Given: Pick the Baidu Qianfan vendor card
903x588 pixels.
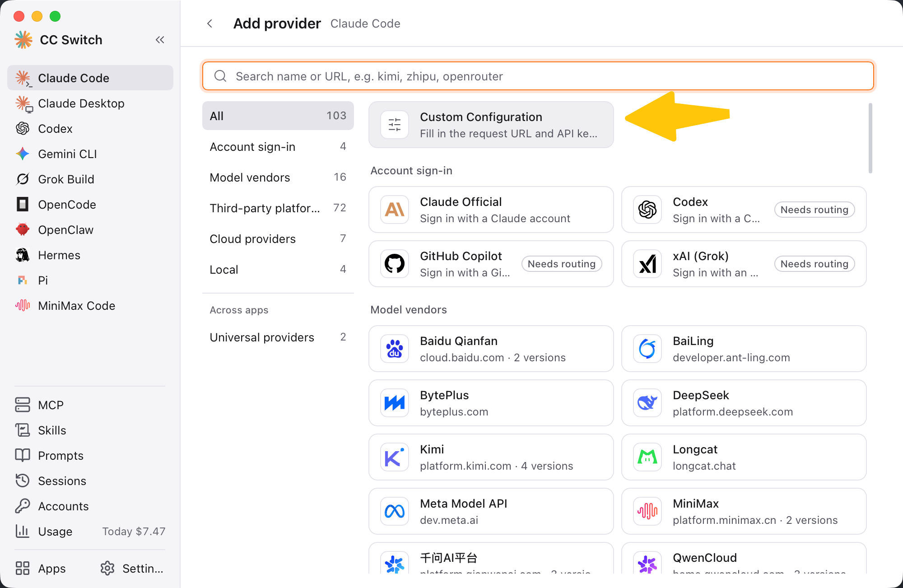Looking at the screenshot, I should (x=491, y=349).
